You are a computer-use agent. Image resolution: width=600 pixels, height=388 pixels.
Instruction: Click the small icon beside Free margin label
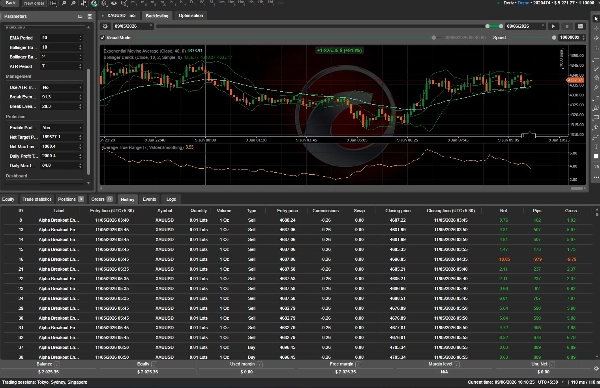coord(357,364)
